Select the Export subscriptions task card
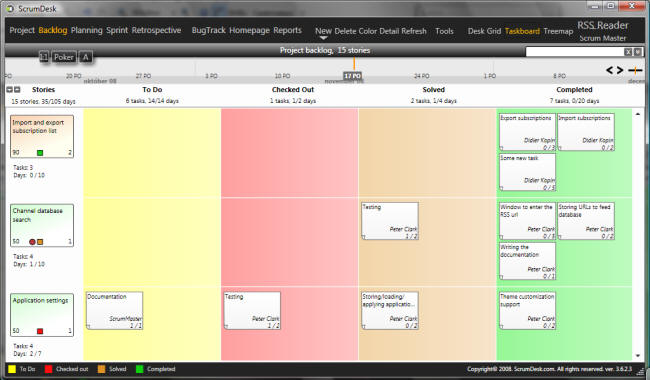 coord(527,132)
